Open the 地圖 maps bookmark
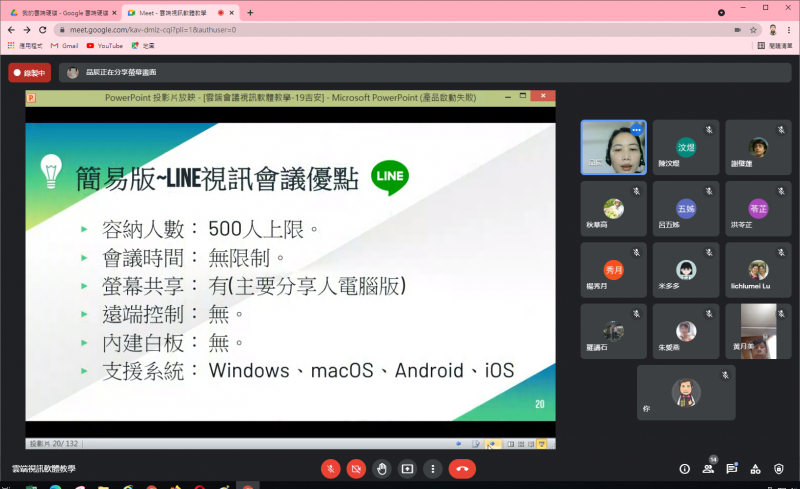 143,45
